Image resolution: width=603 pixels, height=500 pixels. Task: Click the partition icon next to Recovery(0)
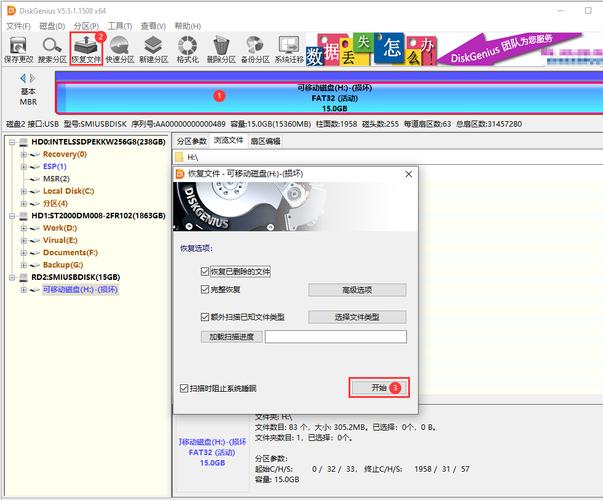tap(35, 155)
